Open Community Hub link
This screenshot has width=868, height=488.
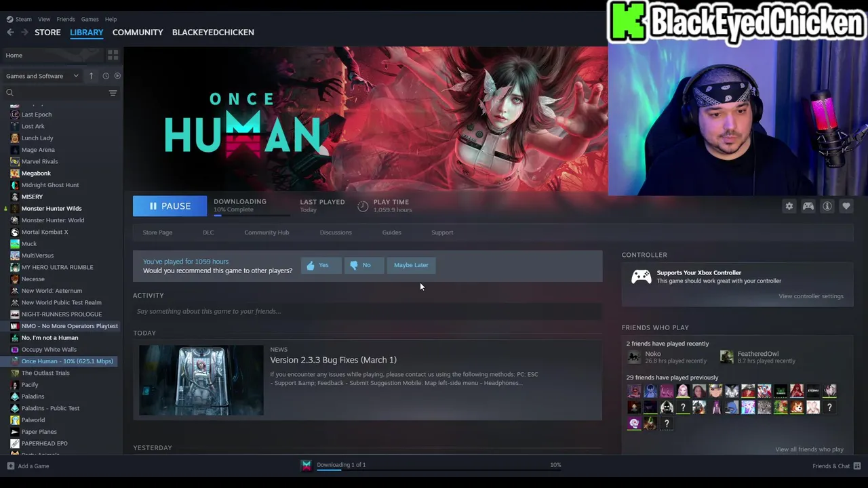(267, 232)
